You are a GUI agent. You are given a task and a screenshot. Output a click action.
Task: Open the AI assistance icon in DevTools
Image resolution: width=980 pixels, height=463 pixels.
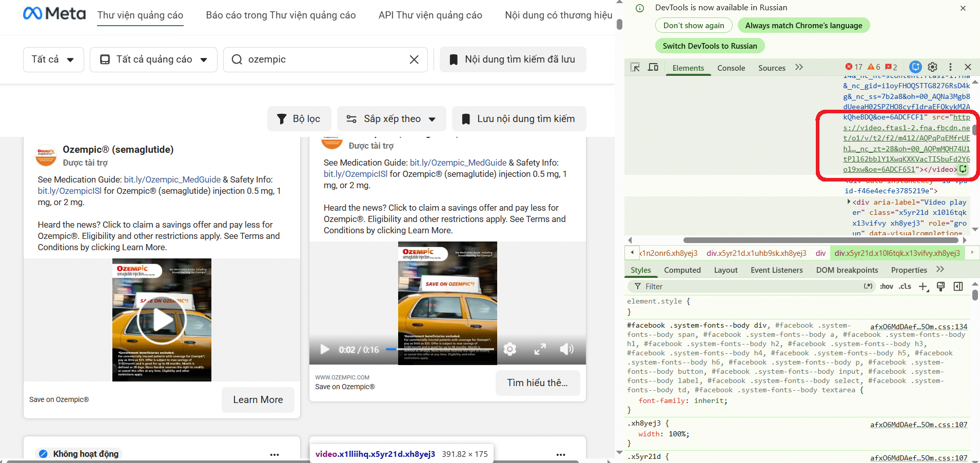tap(915, 67)
